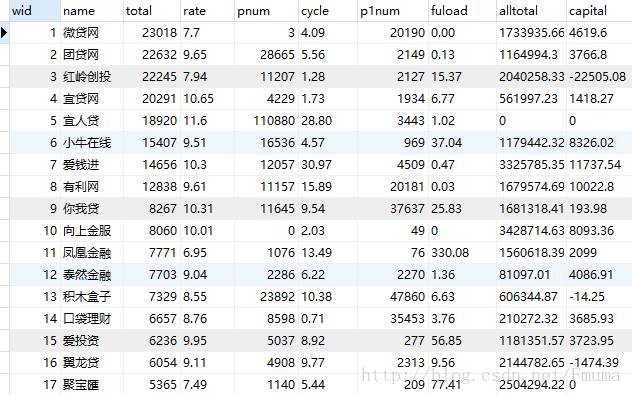
Task: Click capital value -22505.08
Action: [x=598, y=77]
